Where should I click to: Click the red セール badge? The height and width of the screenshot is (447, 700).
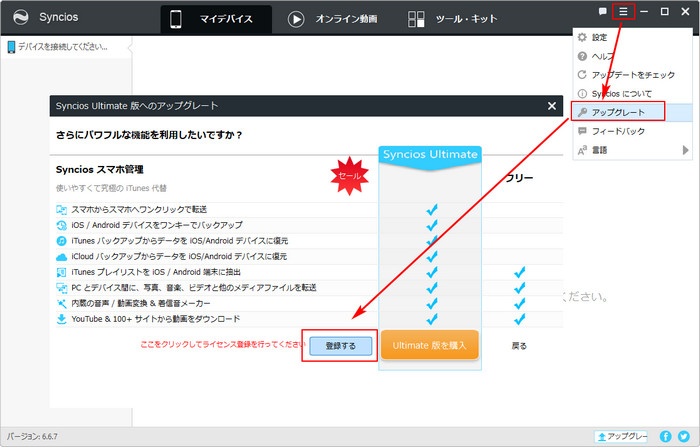click(350, 175)
